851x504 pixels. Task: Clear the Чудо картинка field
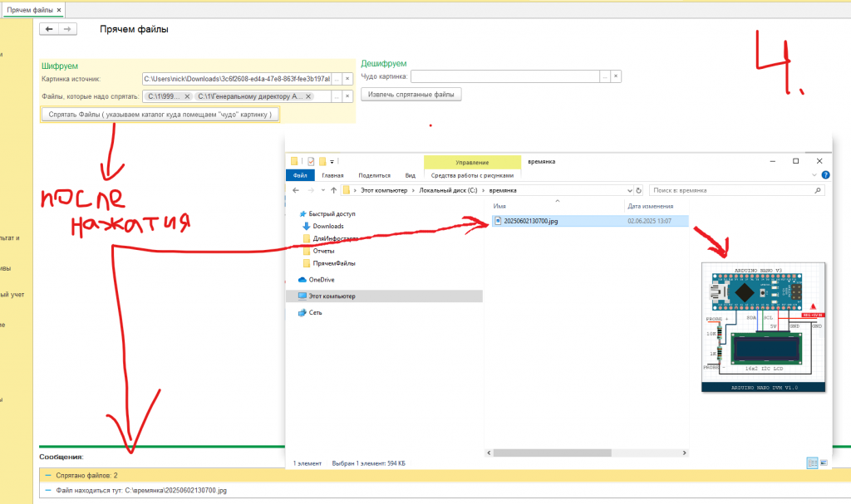click(616, 76)
